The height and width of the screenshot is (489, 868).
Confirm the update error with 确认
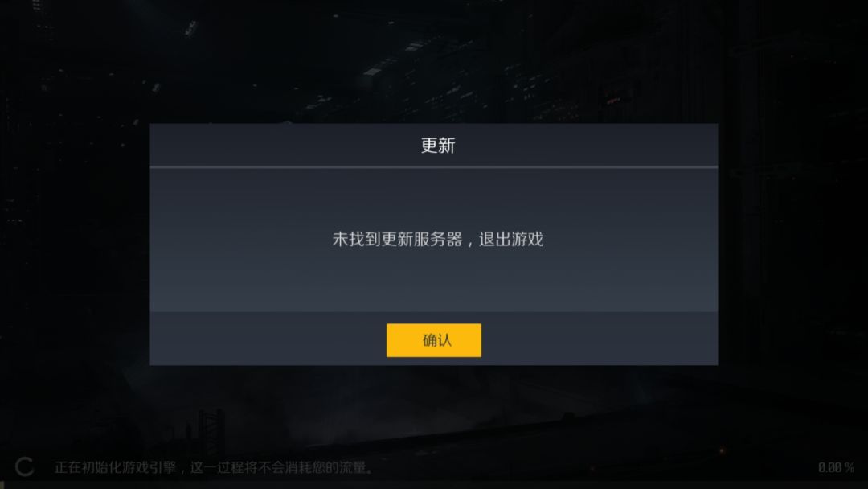(433, 340)
